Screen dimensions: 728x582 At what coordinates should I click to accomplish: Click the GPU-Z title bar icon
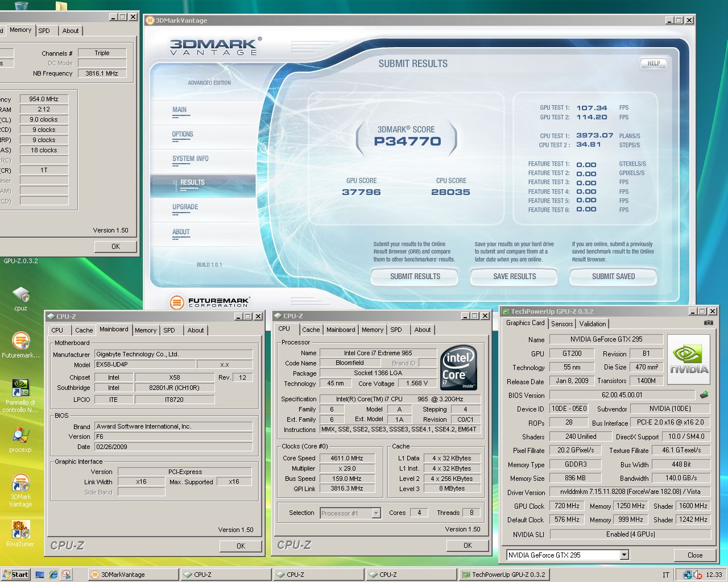[506, 311]
